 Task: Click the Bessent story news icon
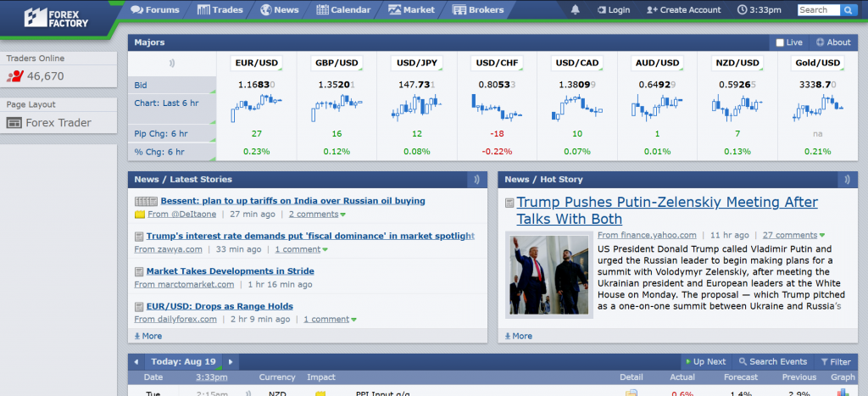point(146,201)
